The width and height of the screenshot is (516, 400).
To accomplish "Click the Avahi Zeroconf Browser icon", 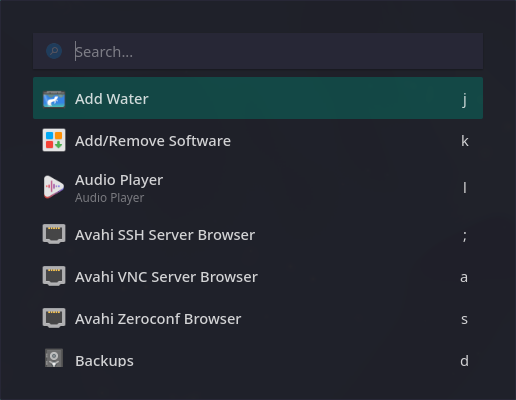I will 54,318.
